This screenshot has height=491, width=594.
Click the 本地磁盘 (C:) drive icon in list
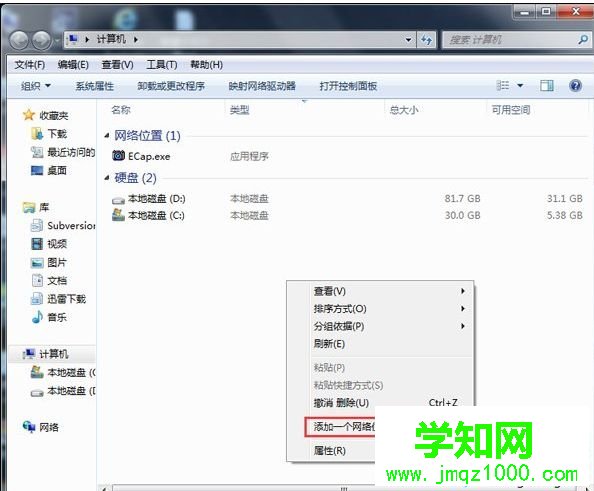coord(119,215)
